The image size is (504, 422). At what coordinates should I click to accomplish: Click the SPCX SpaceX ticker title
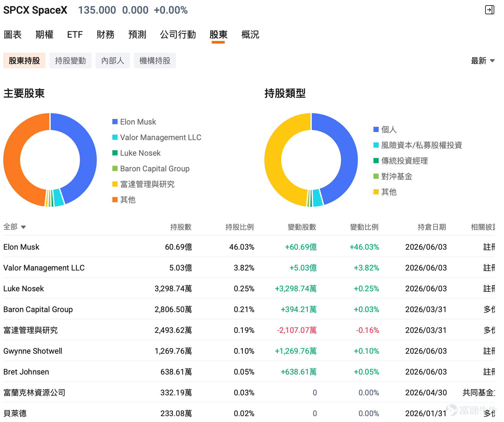tap(35, 10)
